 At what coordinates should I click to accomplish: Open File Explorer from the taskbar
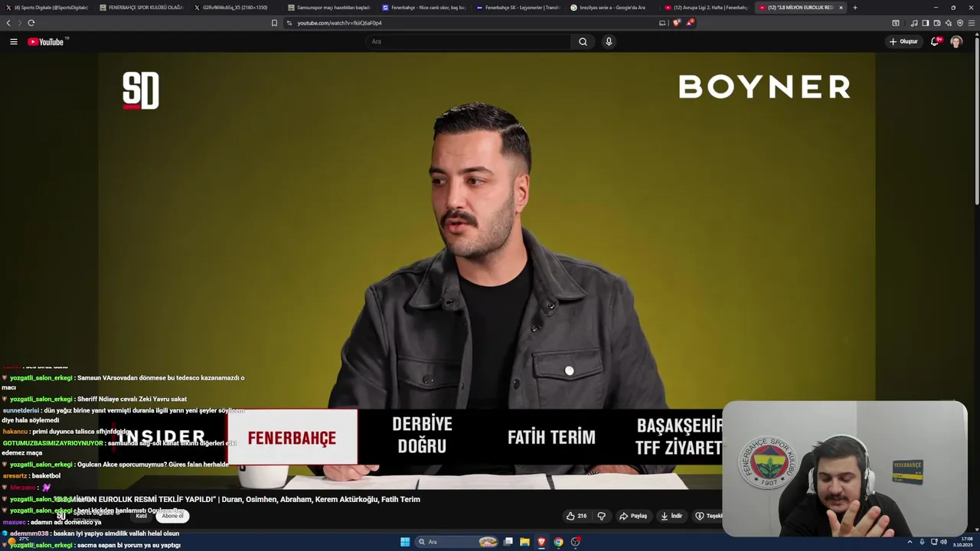pyautogui.click(x=524, y=542)
